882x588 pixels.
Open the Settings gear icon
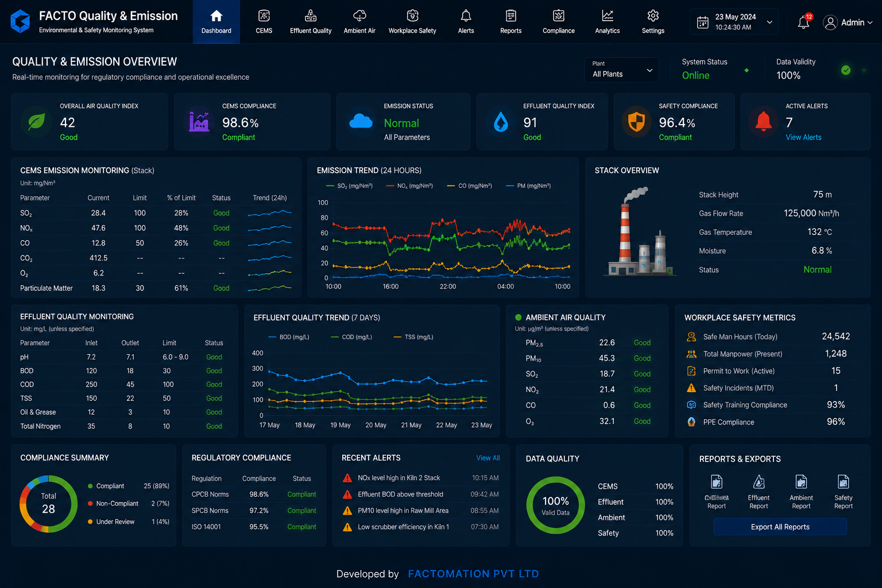point(653,16)
